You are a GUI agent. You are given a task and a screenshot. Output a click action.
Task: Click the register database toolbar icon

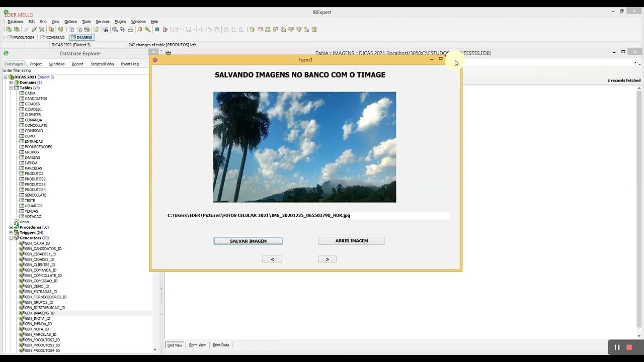coord(9,29)
